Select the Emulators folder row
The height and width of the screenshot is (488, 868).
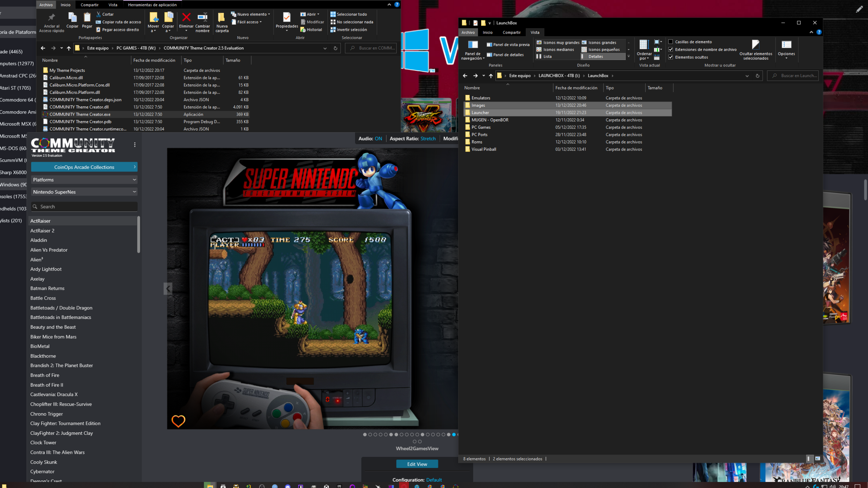(568, 98)
